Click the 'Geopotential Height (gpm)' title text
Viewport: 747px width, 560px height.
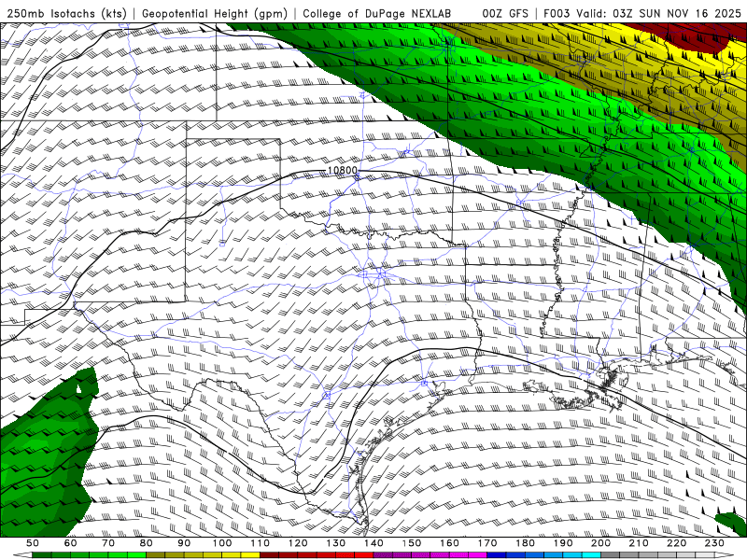pos(215,13)
